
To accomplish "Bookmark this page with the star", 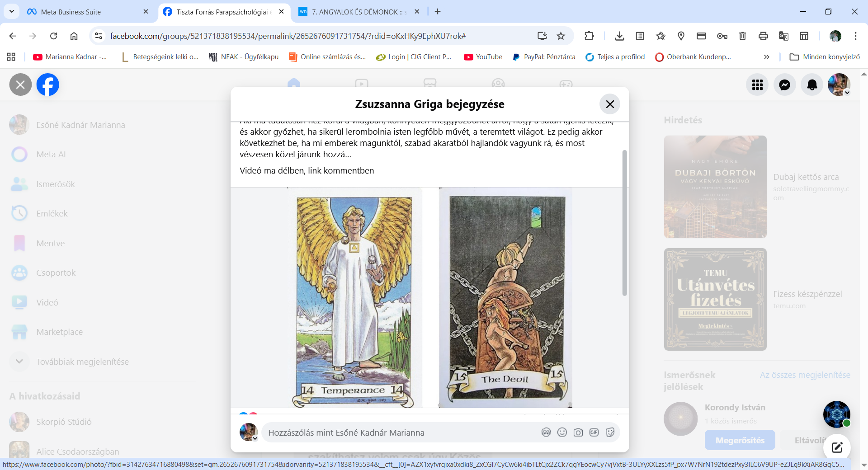I will click(x=561, y=36).
